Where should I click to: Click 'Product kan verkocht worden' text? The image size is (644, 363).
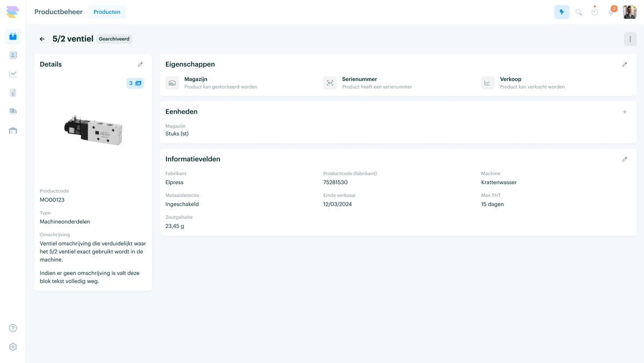532,87
